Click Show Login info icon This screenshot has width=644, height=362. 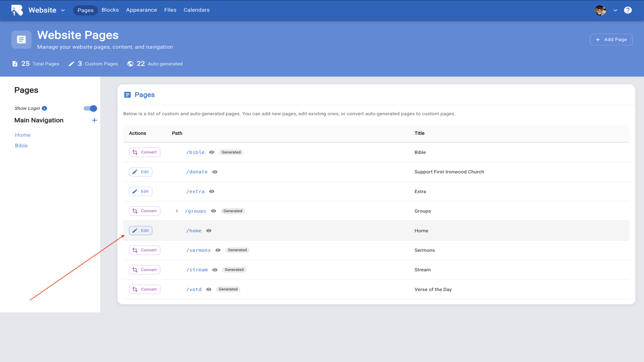coord(45,108)
